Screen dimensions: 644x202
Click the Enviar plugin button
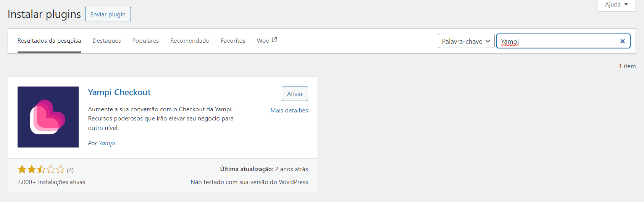pos(108,14)
